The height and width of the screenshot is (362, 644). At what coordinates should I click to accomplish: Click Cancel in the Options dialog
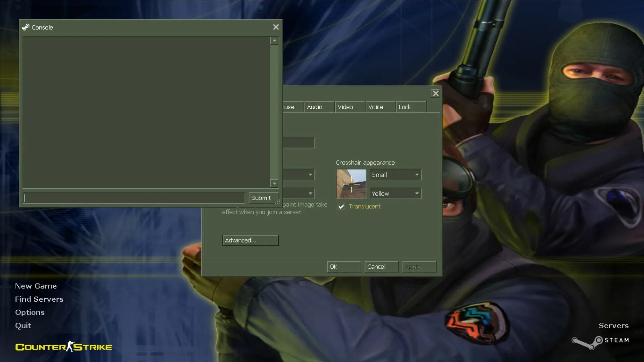pos(381,267)
